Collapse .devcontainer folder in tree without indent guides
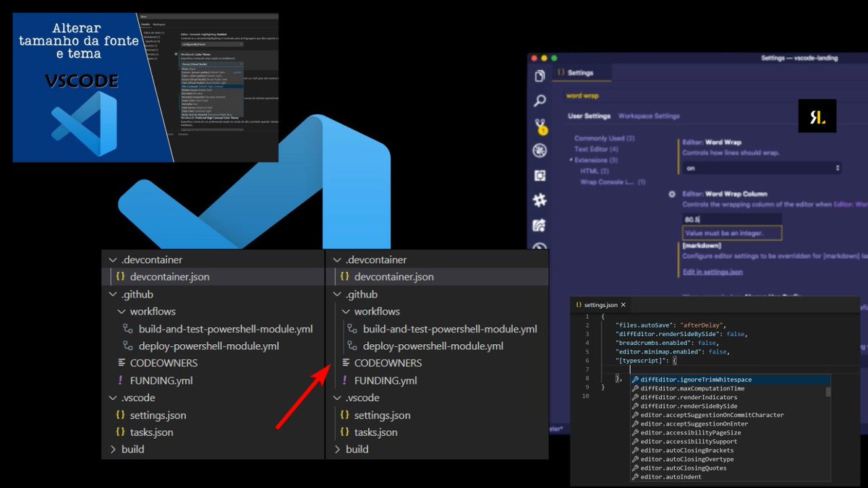868x488 pixels. [112, 260]
